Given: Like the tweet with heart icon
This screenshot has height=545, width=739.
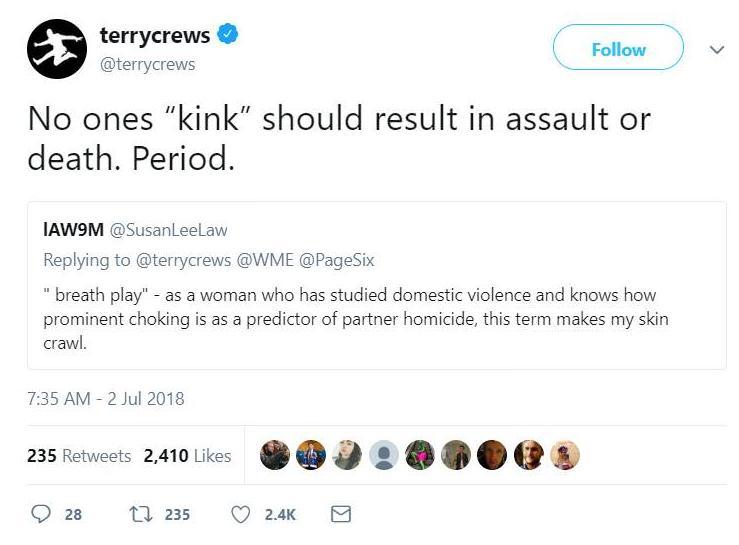Looking at the screenshot, I should [241, 514].
